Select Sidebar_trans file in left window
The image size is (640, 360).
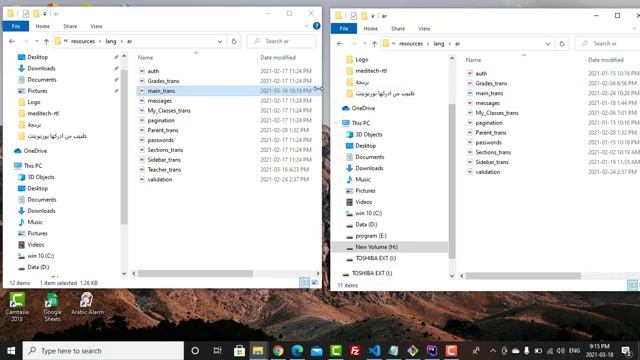pos(164,160)
